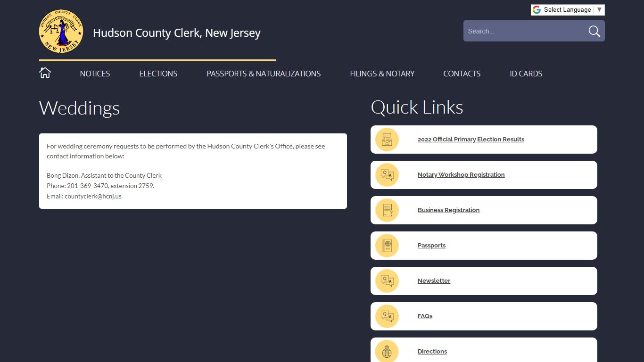Click the phone number 201-369-3470 line
The height and width of the screenshot is (362, 644).
click(x=100, y=186)
